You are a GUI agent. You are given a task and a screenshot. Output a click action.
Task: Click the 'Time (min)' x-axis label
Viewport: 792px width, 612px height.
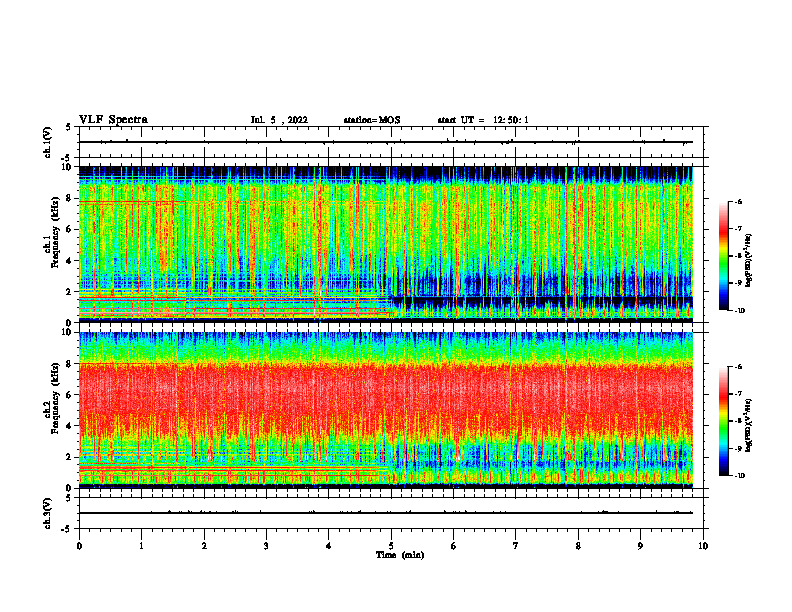[400, 555]
